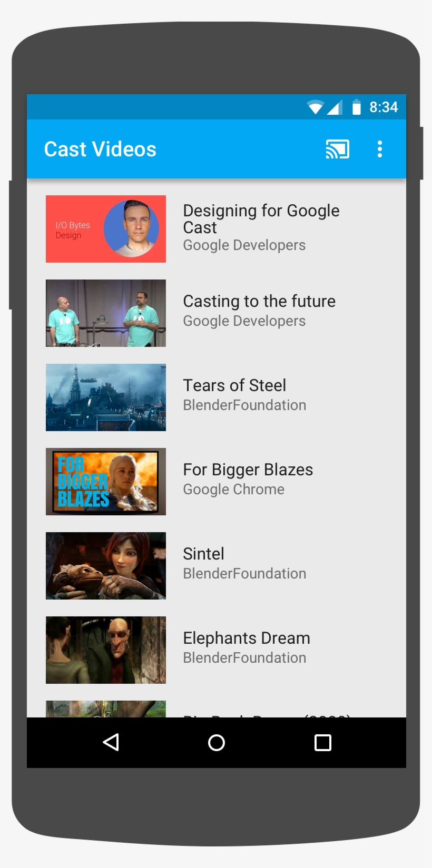The image size is (432, 868).
Task: Open the three-dot overflow menu
Action: point(379,149)
